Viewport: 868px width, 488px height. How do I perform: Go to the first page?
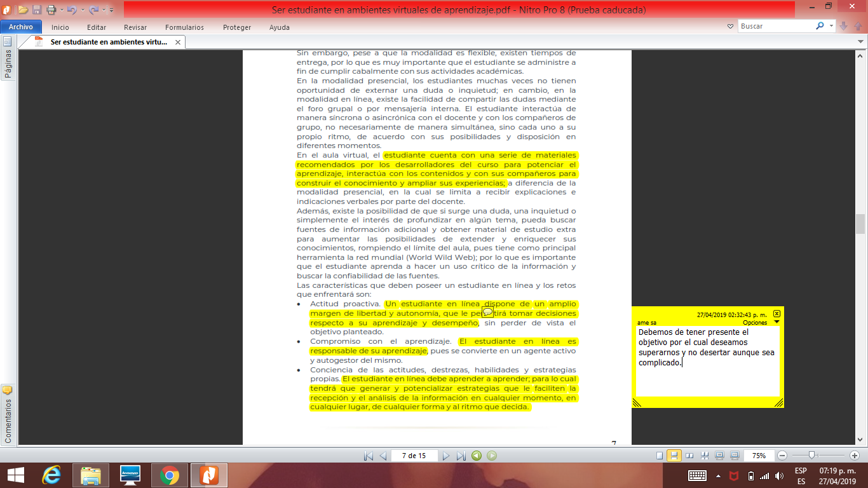pos(368,456)
